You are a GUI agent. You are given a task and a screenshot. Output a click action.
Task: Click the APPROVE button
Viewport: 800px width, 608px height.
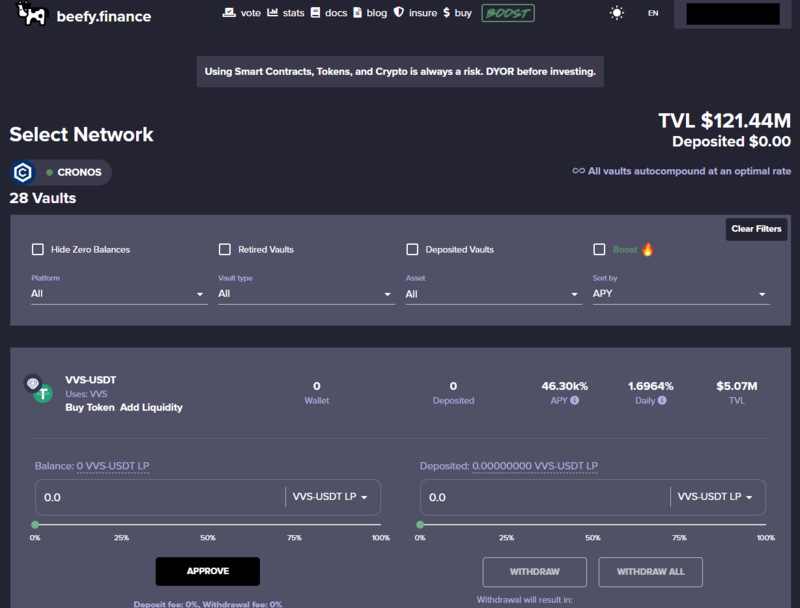tap(208, 571)
